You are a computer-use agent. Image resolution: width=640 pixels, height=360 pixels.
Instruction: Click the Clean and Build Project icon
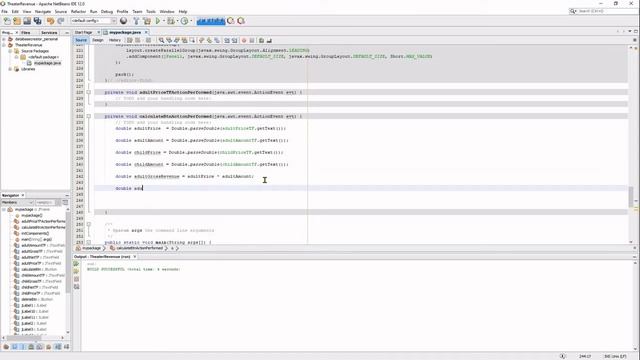tap(147, 21)
